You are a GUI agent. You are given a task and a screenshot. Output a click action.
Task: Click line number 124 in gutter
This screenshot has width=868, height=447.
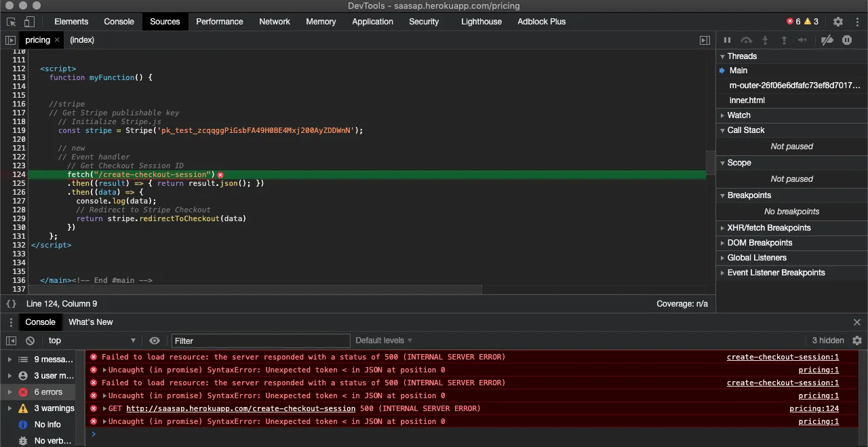click(18, 175)
